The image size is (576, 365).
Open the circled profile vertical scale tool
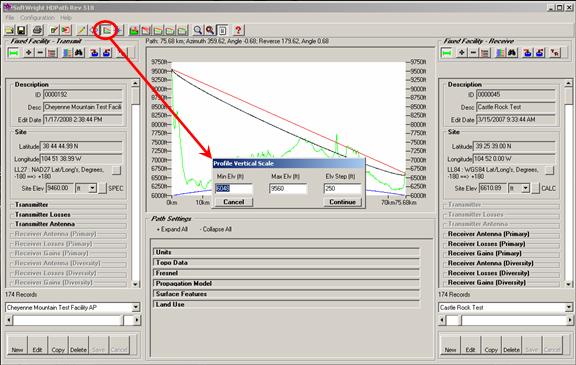107,30
